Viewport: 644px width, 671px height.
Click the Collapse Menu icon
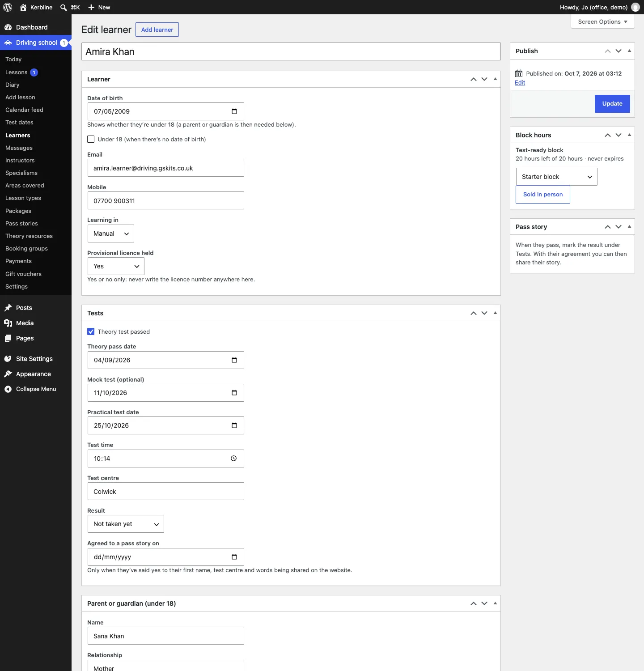point(8,389)
